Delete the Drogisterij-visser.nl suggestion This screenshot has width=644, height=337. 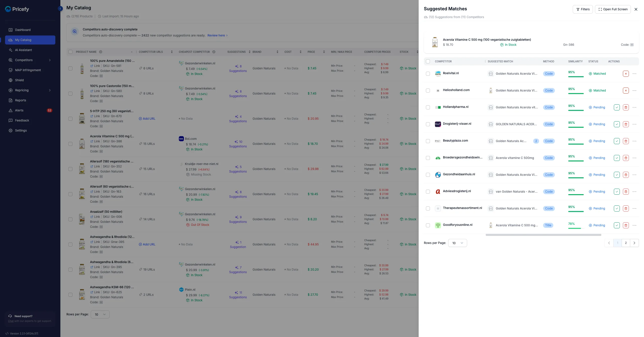pyautogui.click(x=626, y=124)
